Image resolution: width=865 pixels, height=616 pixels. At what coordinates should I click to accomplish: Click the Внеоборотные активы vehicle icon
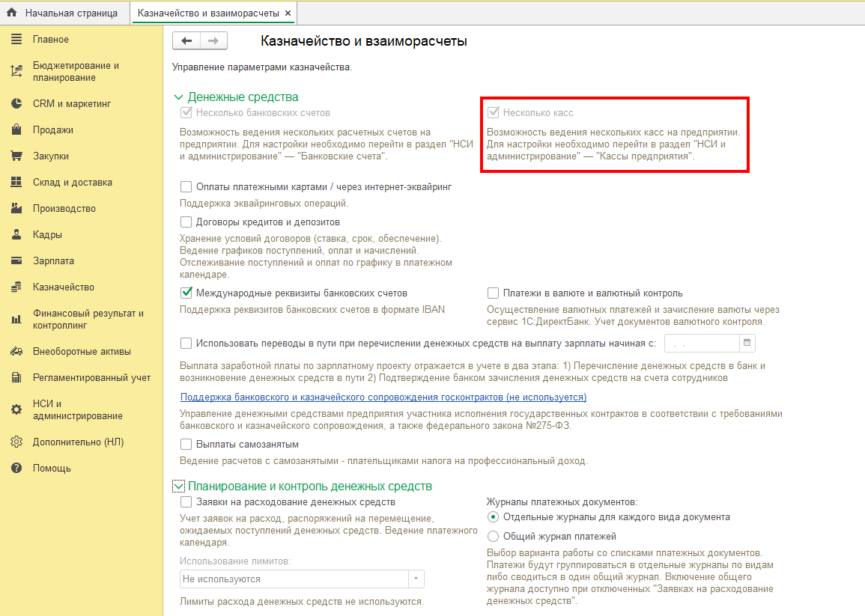click(x=16, y=351)
